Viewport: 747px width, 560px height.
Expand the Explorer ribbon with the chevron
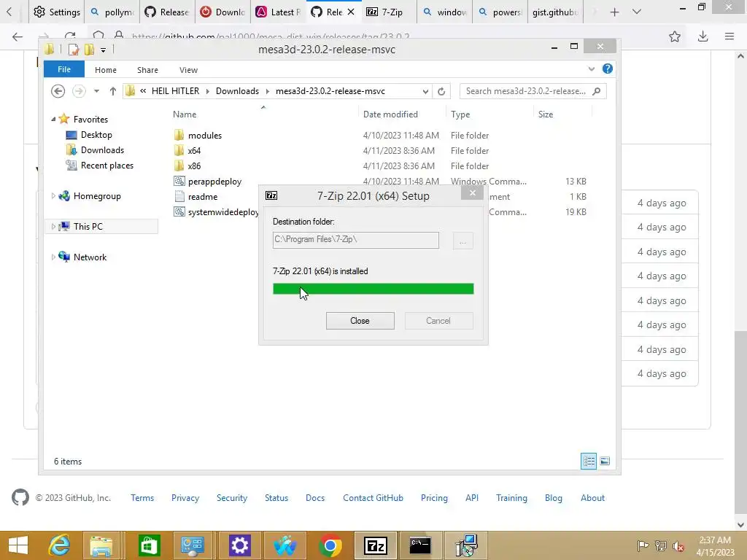591,69
